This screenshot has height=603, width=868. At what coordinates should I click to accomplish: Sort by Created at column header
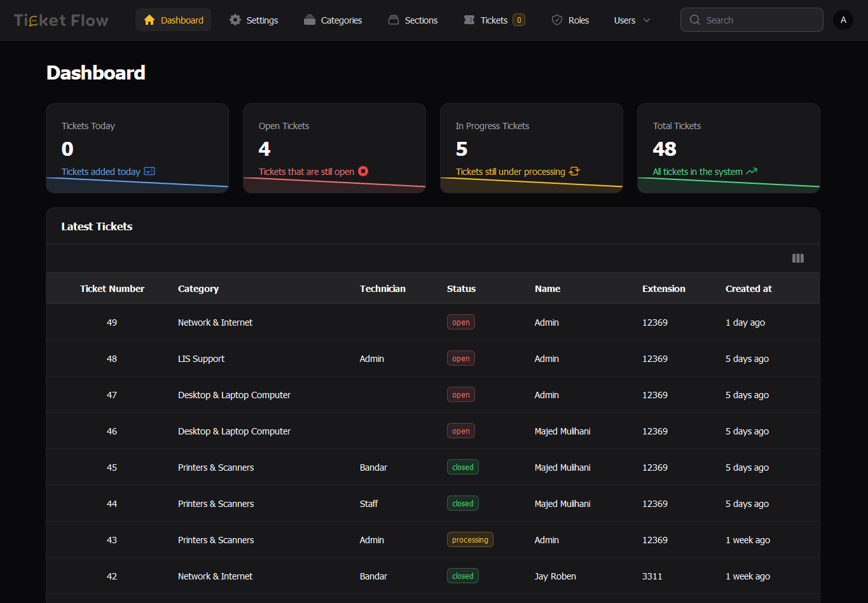[748, 289]
